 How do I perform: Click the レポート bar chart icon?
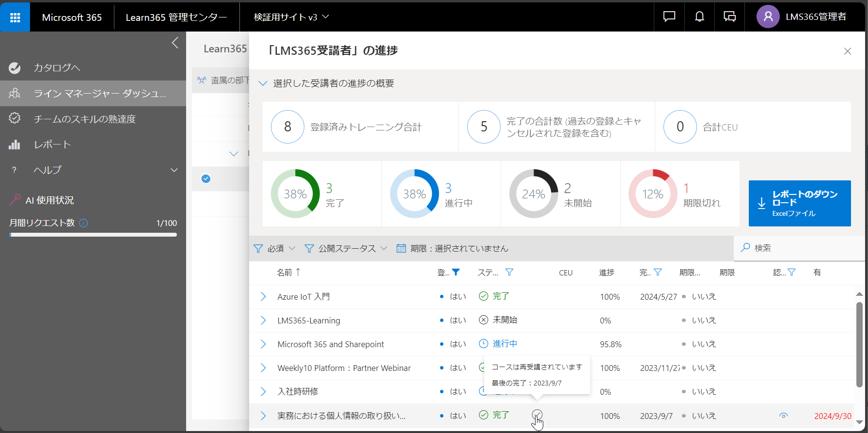[x=15, y=144]
